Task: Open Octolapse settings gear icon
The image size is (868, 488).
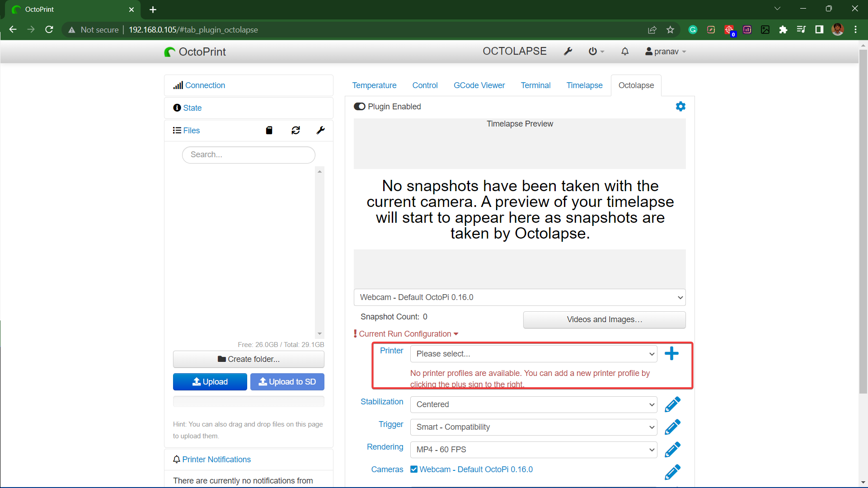Action: pyautogui.click(x=680, y=106)
